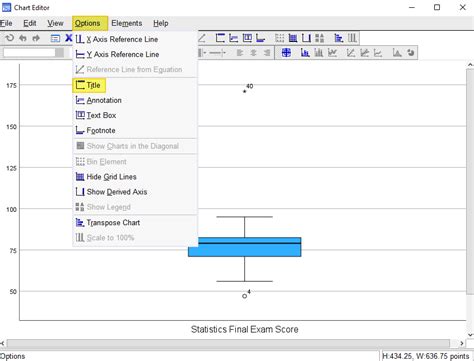Click the Add Markers line toolbar icon
The image size is (474, 361).
click(332, 53)
